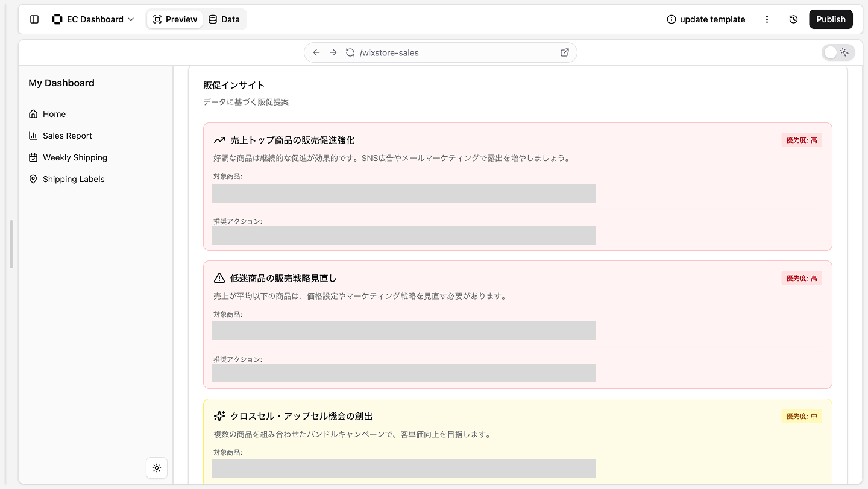Open the EC Dashboard project dropdown
Screen dimensions: 868x489
(x=132, y=19)
